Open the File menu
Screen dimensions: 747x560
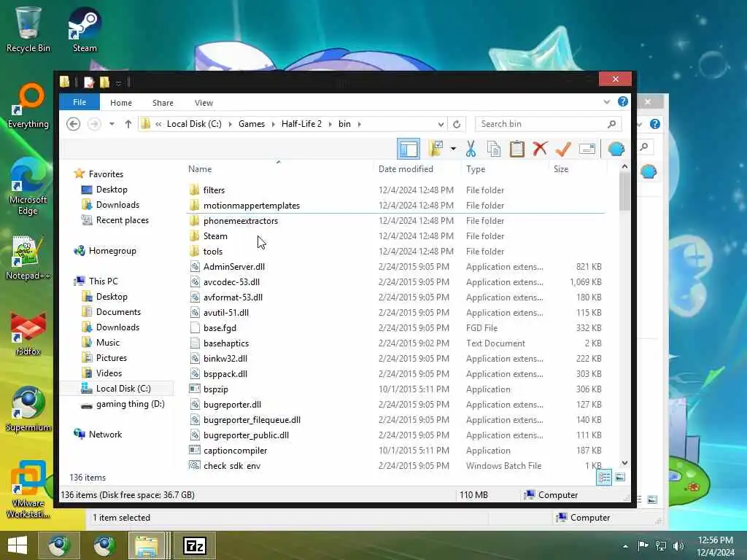point(80,102)
